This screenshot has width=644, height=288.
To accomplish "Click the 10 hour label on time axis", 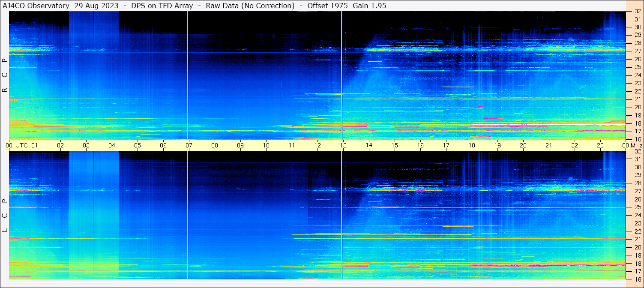I will [266, 145].
